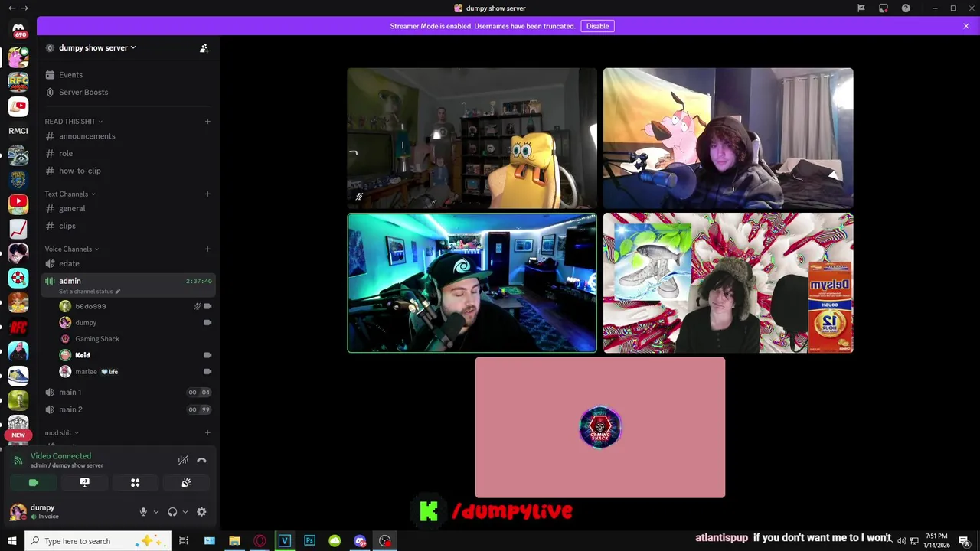Image resolution: width=980 pixels, height=551 pixels.
Task: Dismiss the Streamer Mode banner
Action: pyautogui.click(x=966, y=26)
